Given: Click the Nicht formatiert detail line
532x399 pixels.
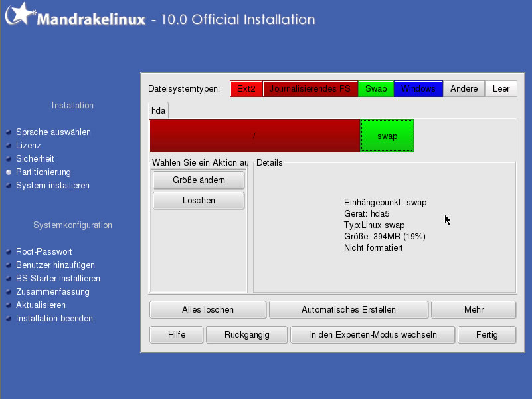Looking at the screenshot, I should click(373, 248).
